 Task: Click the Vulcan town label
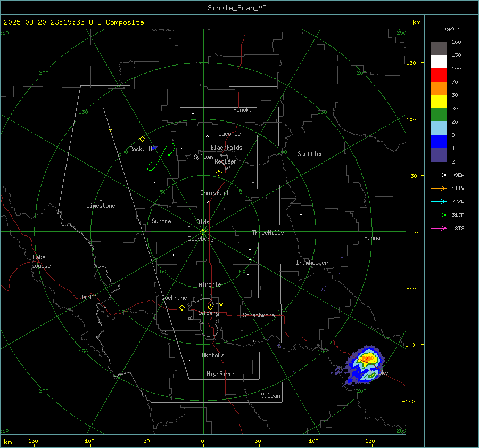pos(270,396)
